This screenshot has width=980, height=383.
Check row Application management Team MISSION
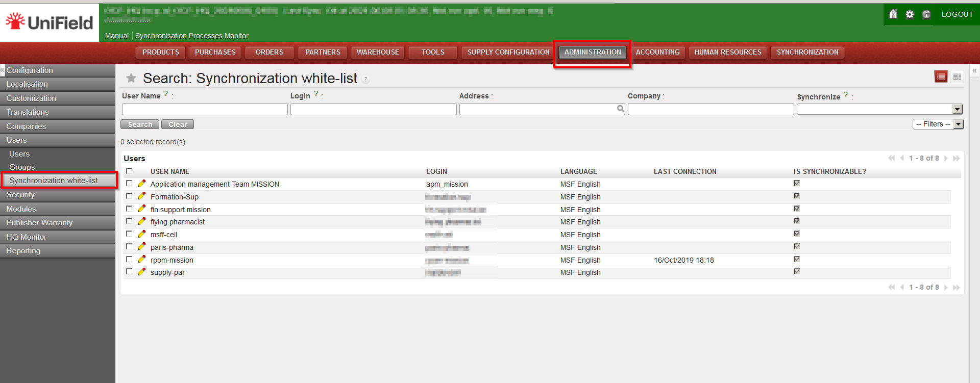(129, 183)
